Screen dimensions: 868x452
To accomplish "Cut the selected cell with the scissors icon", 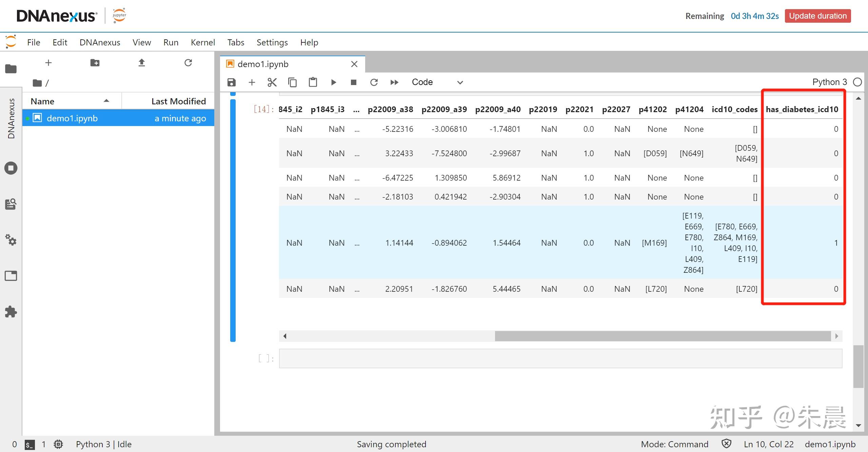I will coord(272,82).
